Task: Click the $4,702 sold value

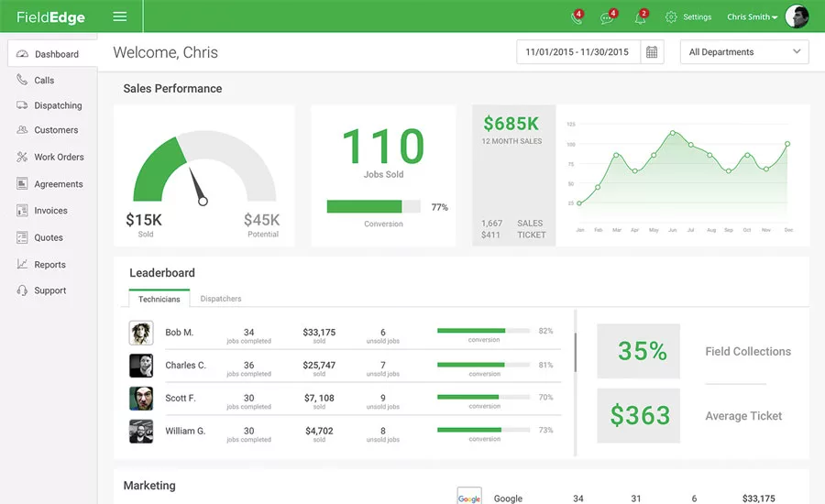Action: click(319, 431)
